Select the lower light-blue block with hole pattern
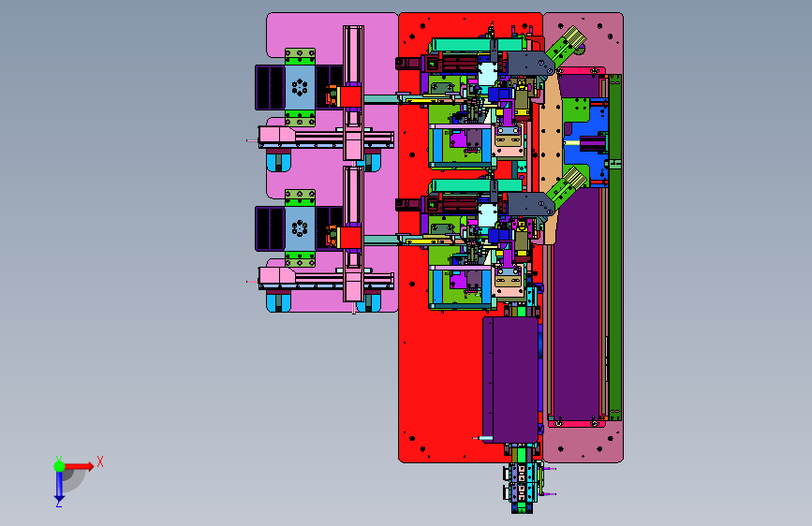 point(300,227)
